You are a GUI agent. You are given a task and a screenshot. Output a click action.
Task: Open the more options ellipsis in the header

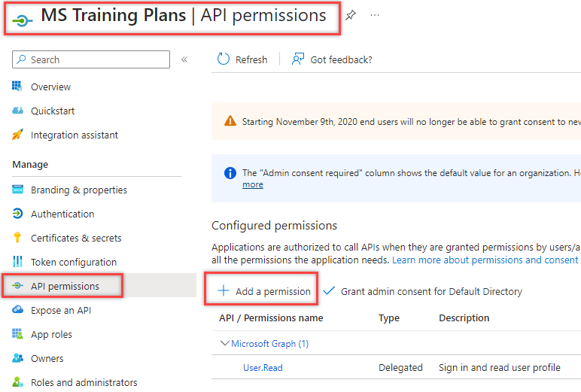coord(375,15)
